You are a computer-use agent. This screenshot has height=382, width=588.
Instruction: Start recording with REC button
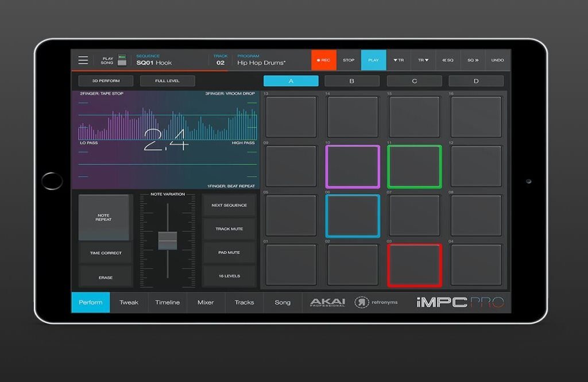324,60
